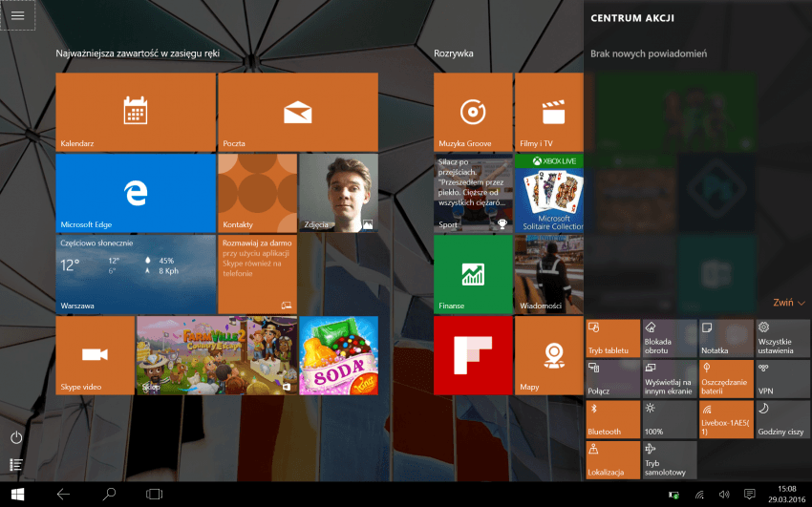Screen dimensions: 812x507
Task: Open FarmVille 2 Country Escape tile
Action: [x=217, y=355]
